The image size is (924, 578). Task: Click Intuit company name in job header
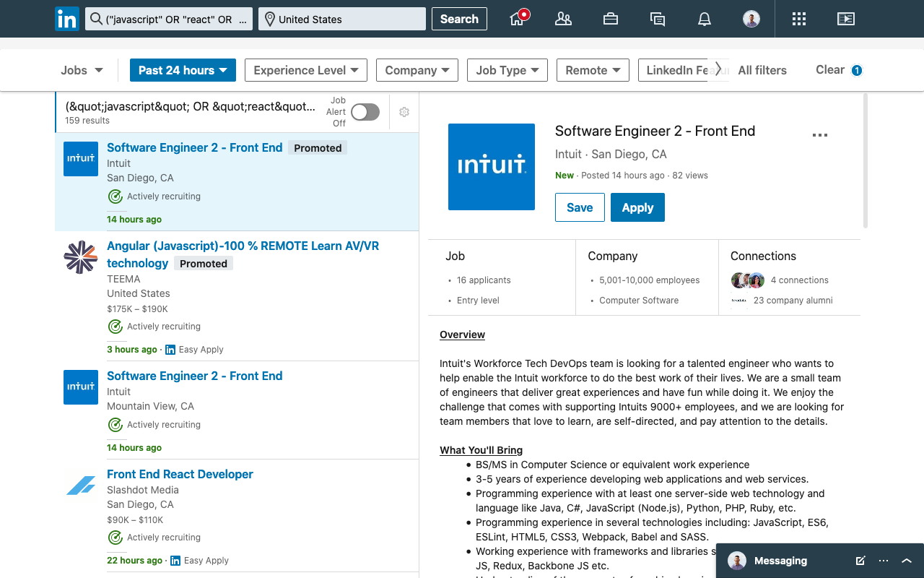point(568,154)
